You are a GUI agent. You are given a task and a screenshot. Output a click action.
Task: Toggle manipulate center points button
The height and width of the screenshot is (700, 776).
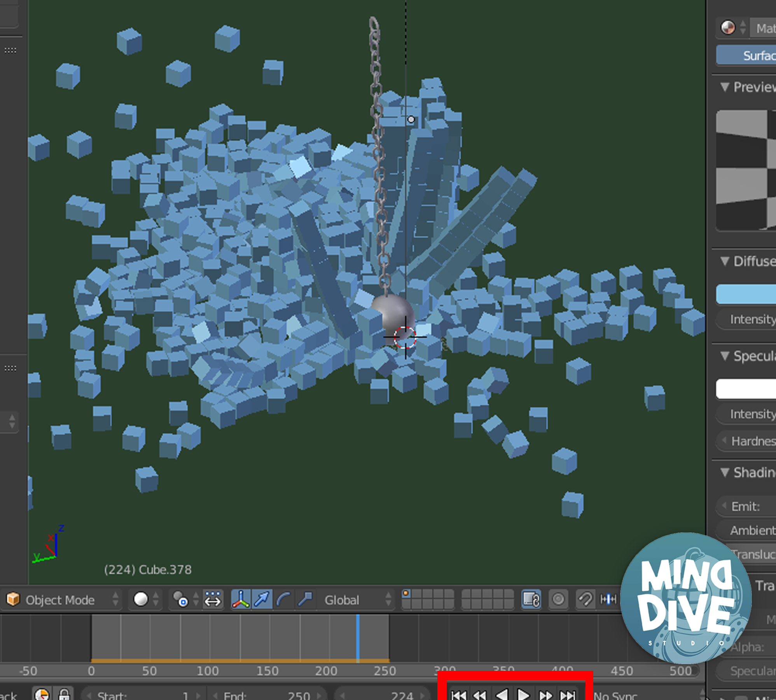(213, 599)
